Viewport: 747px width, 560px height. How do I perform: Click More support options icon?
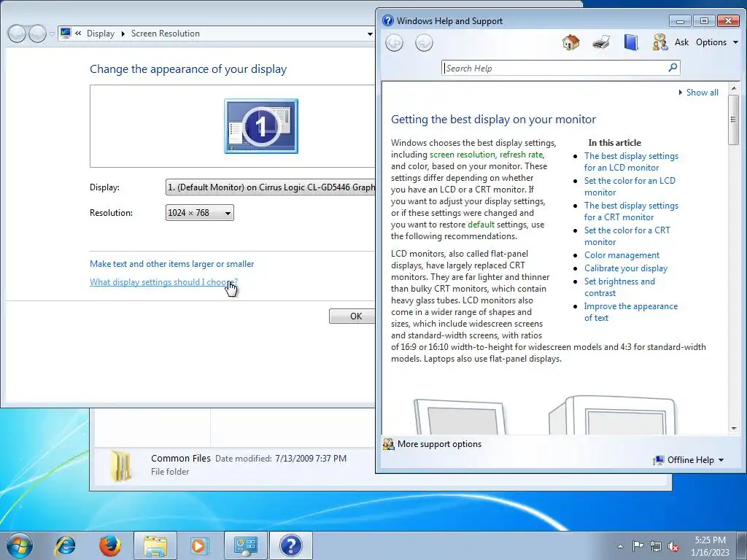click(388, 444)
